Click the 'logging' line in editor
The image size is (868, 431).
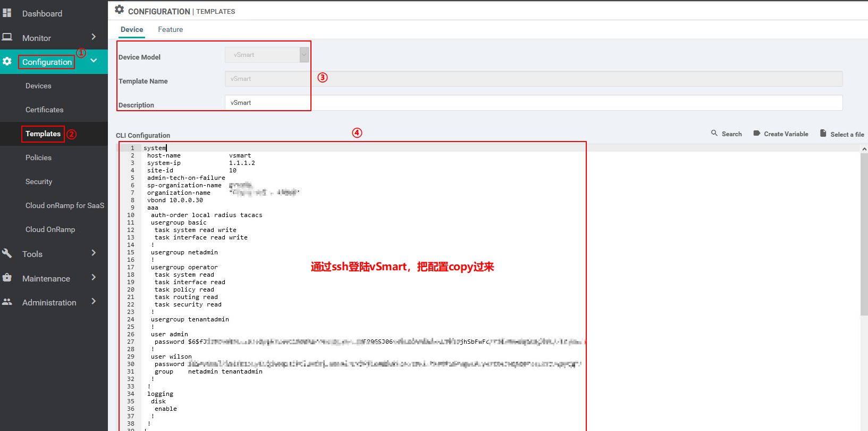click(x=160, y=394)
